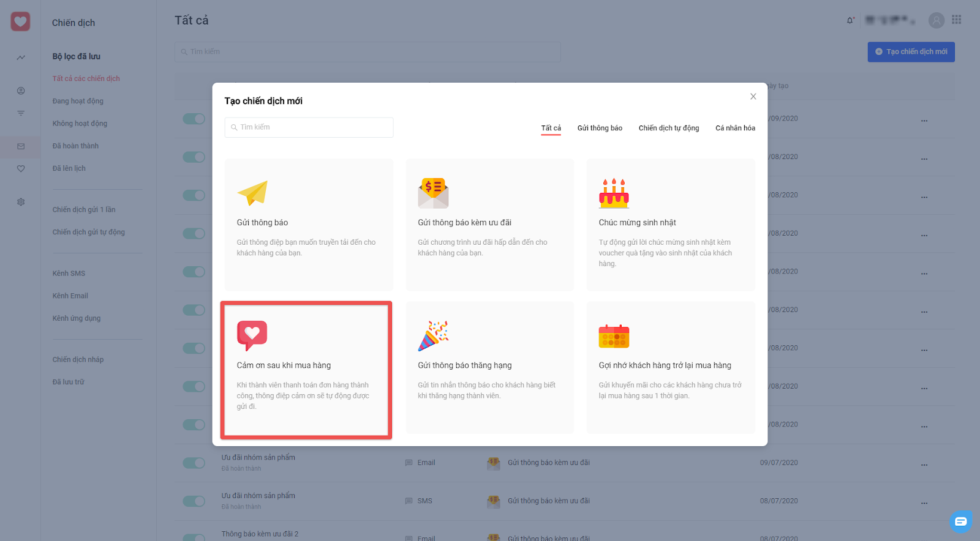Toggle switch for Email Ưu đãi nhóm sản phẩm

click(x=194, y=463)
